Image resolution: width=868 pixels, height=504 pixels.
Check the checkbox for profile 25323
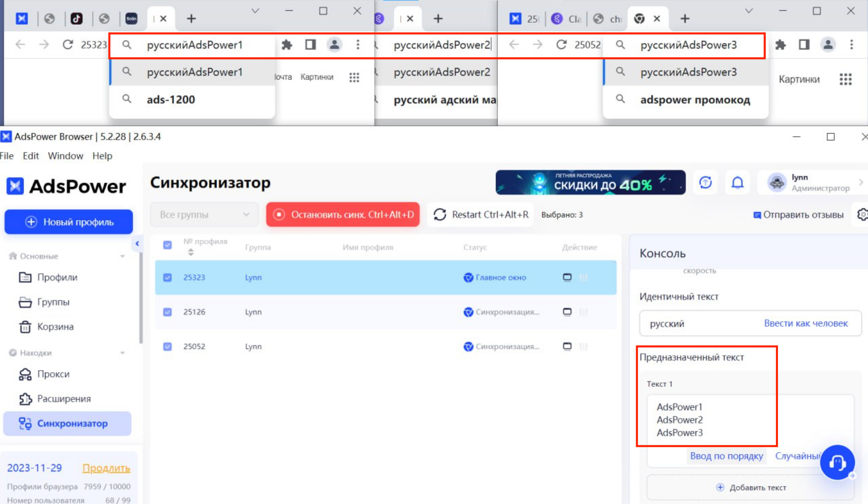click(167, 277)
